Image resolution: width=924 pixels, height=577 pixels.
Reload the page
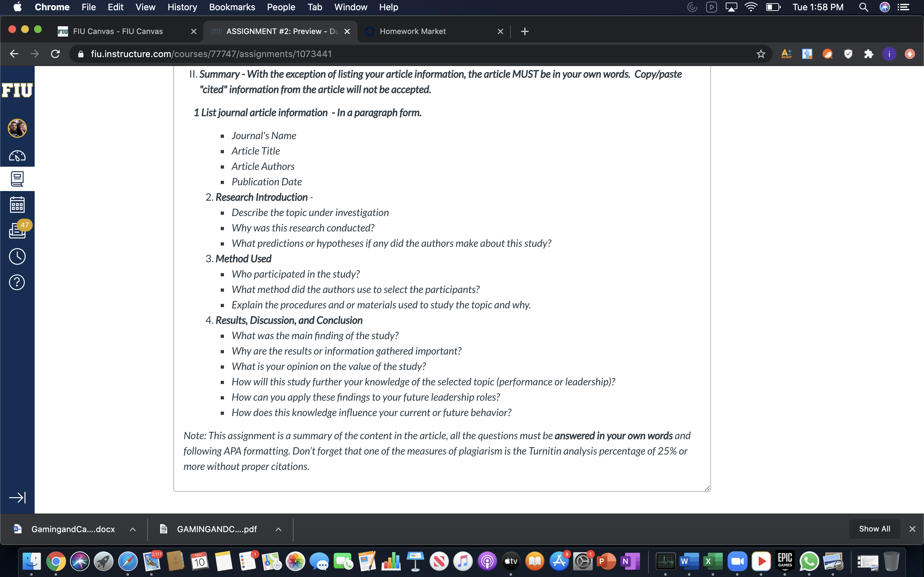click(56, 54)
